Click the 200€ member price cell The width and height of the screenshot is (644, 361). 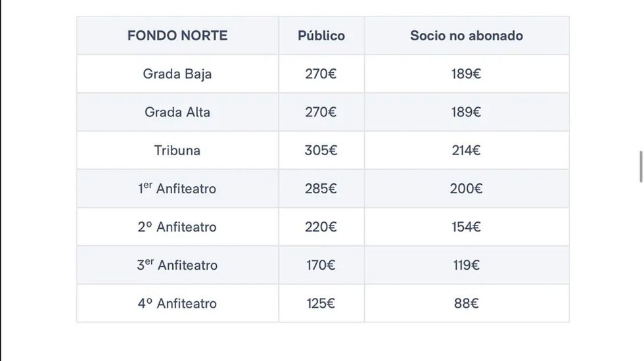(x=467, y=189)
